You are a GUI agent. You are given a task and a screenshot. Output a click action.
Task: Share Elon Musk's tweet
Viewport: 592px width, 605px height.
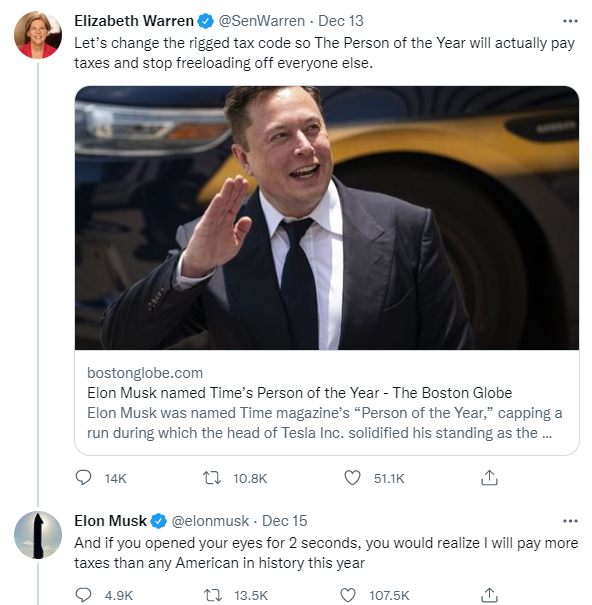489,595
